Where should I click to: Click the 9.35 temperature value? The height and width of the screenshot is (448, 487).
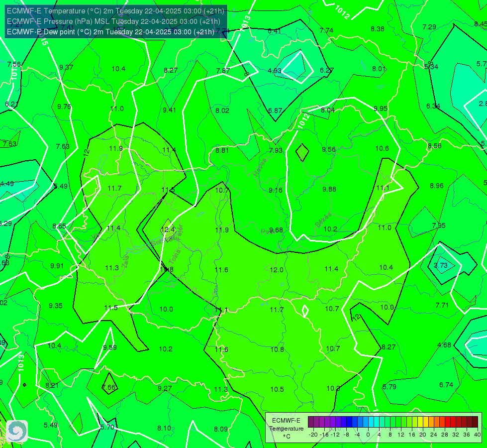point(56,306)
